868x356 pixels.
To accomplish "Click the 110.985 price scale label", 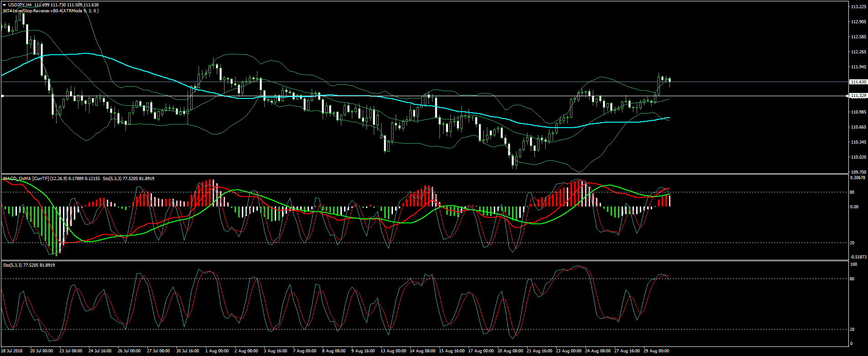I will point(858,112).
